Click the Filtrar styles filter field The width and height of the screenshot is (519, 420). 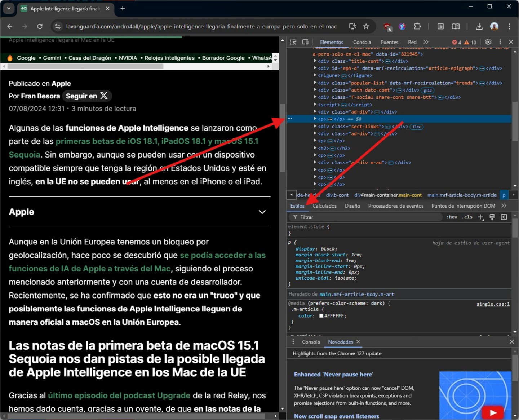pyautogui.click(x=365, y=217)
